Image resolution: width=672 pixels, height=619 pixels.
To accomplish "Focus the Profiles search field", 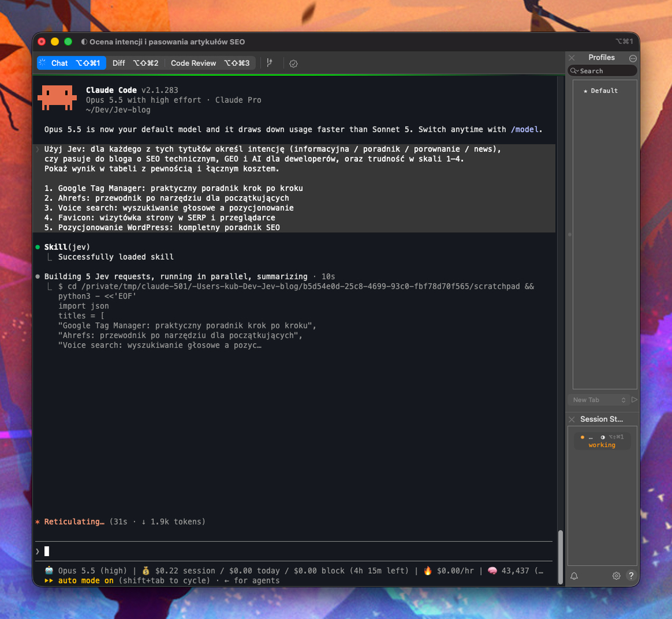I will coord(602,71).
